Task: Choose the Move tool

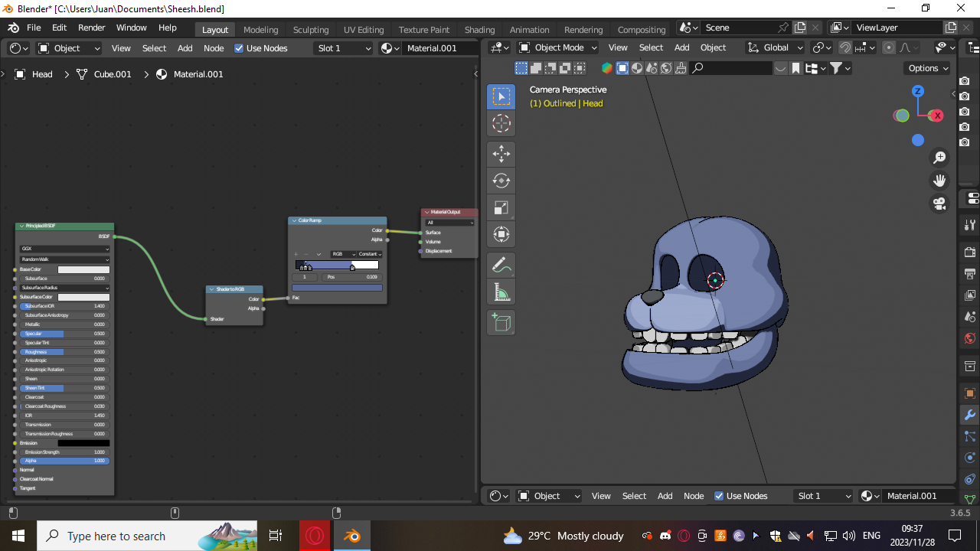Action: pyautogui.click(x=501, y=154)
